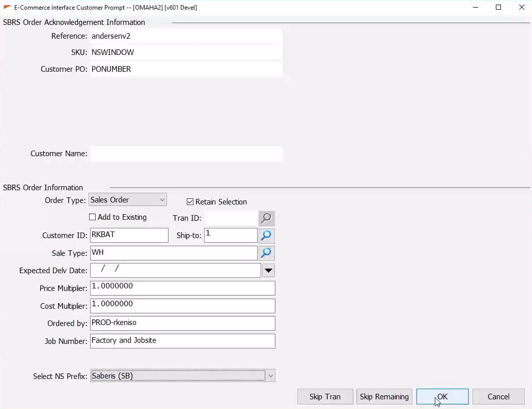Select the Cost Multiplier input field
The image size is (532, 409).
click(x=182, y=306)
